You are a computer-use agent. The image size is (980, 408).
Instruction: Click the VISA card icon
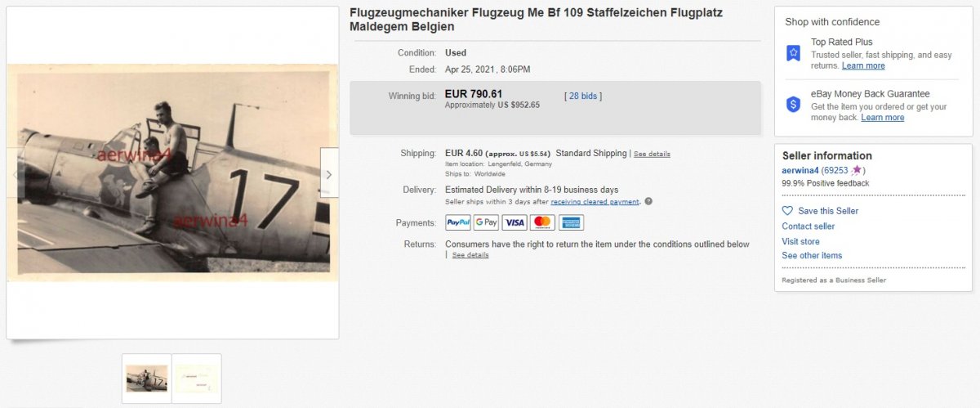point(514,222)
